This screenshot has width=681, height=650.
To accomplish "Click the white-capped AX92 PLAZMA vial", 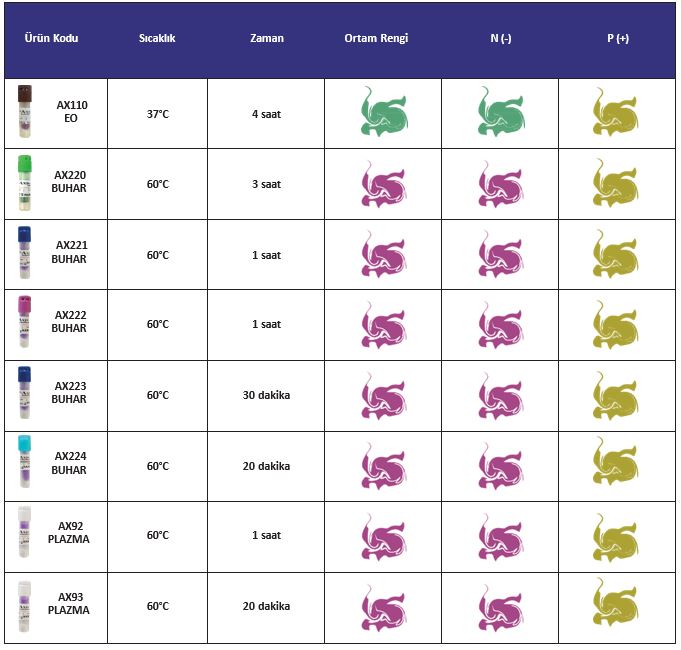I will click(x=25, y=532).
